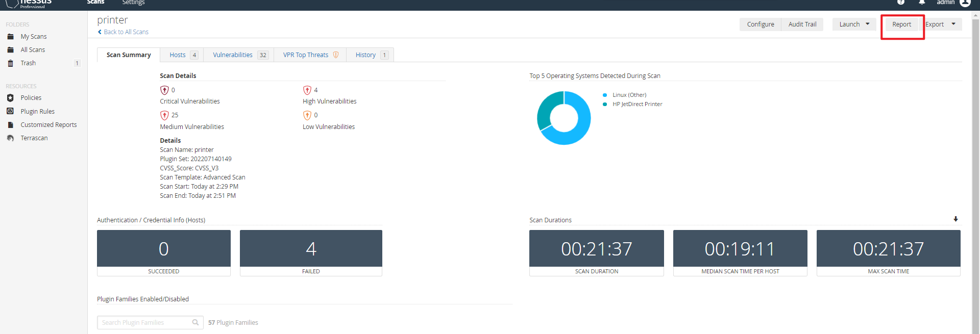
Task: Open the notifications bell icon
Action: (922, 2)
